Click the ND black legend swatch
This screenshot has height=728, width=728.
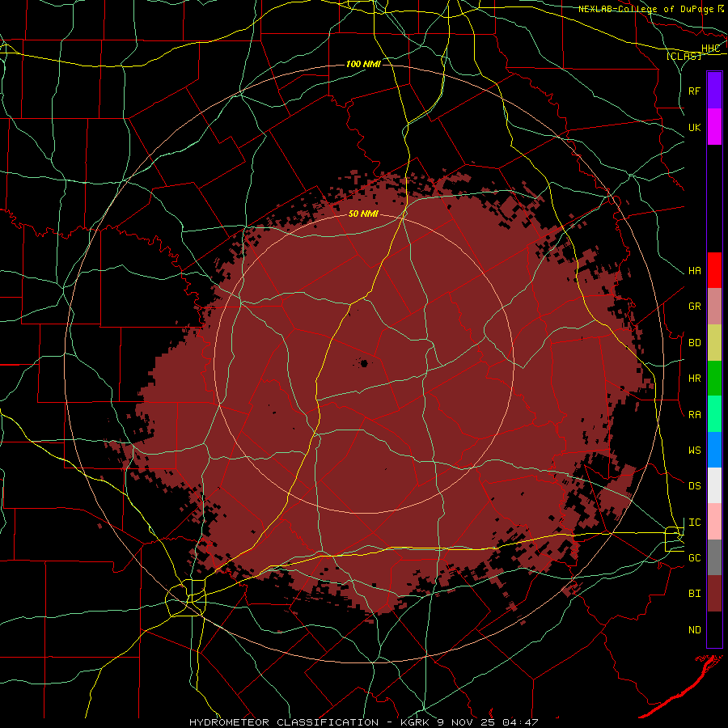tap(714, 629)
